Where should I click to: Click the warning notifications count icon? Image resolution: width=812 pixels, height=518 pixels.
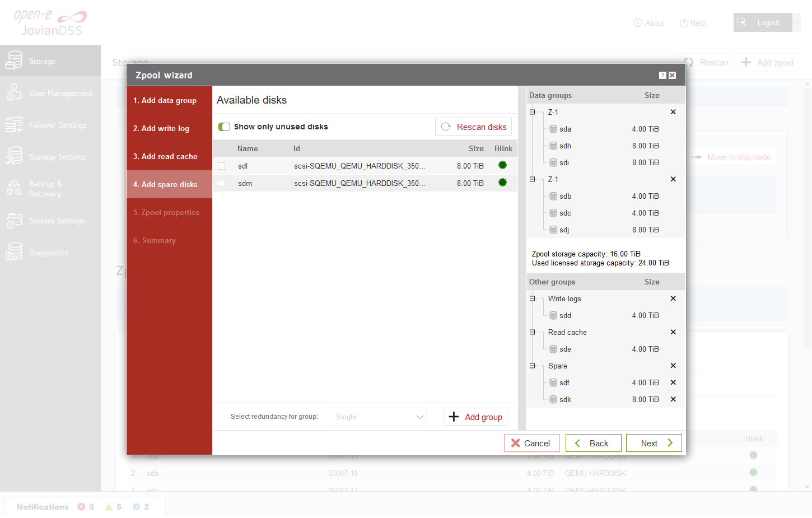pyautogui.click(x=109, y=507)
